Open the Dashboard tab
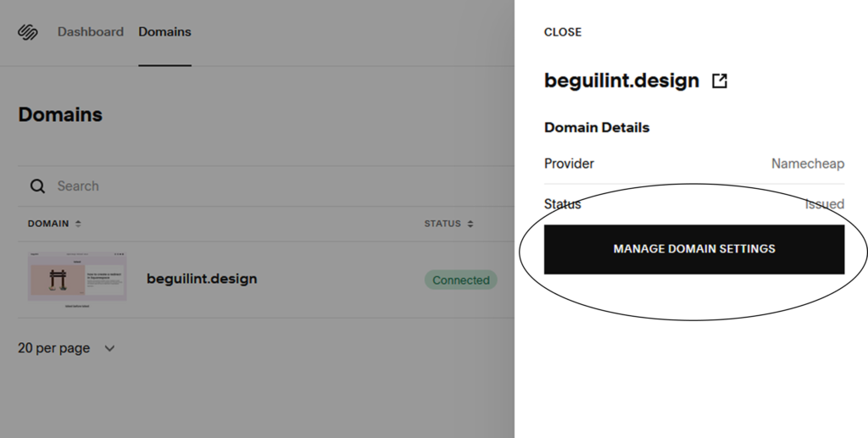 (91, 32)
